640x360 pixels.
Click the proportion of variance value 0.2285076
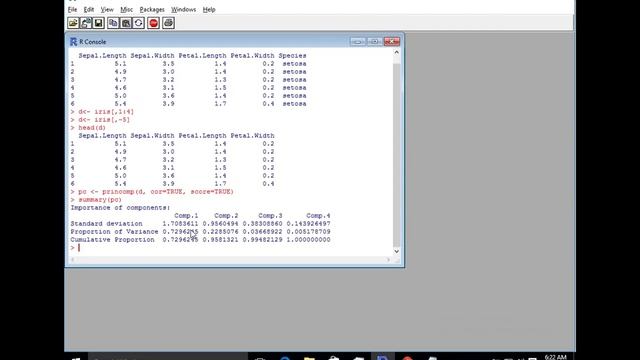coord(220,232)
